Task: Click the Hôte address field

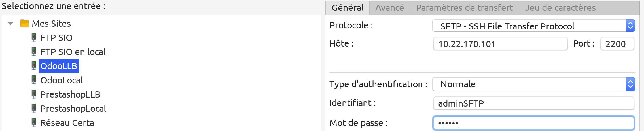Action: (x=500, y=44)
